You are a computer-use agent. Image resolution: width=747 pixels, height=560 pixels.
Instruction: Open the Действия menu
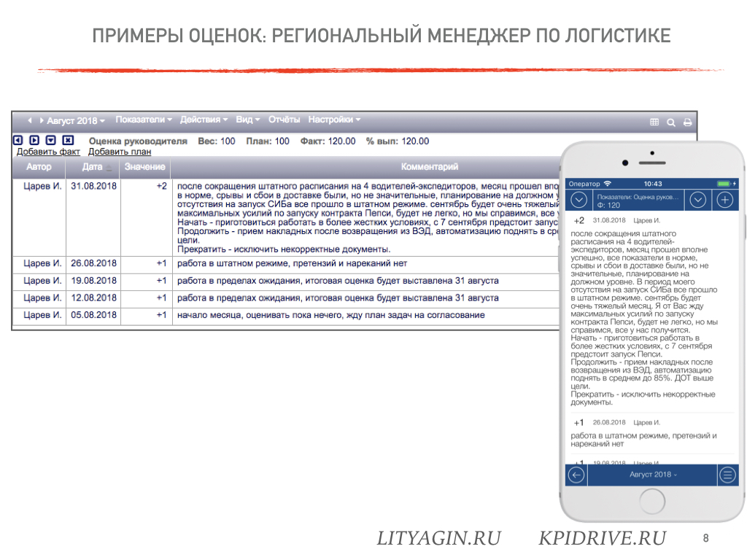(204, 120)
